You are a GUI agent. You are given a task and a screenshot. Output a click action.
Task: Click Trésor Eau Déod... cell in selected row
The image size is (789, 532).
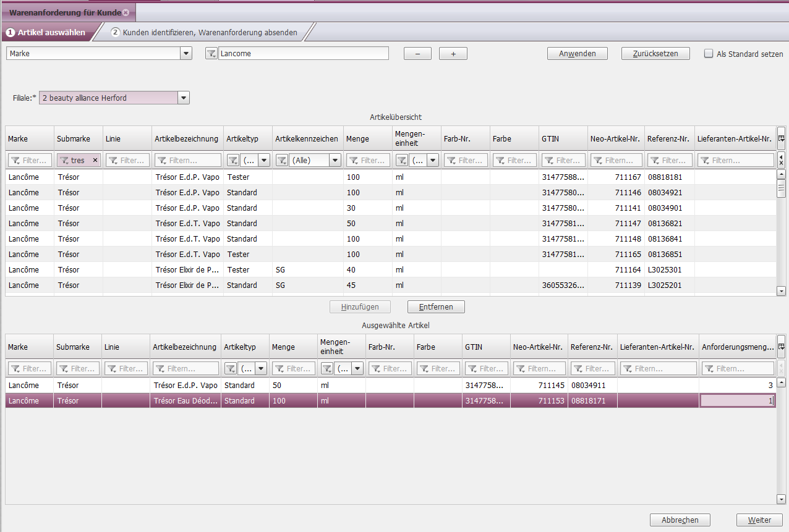(x=186, y=401)
